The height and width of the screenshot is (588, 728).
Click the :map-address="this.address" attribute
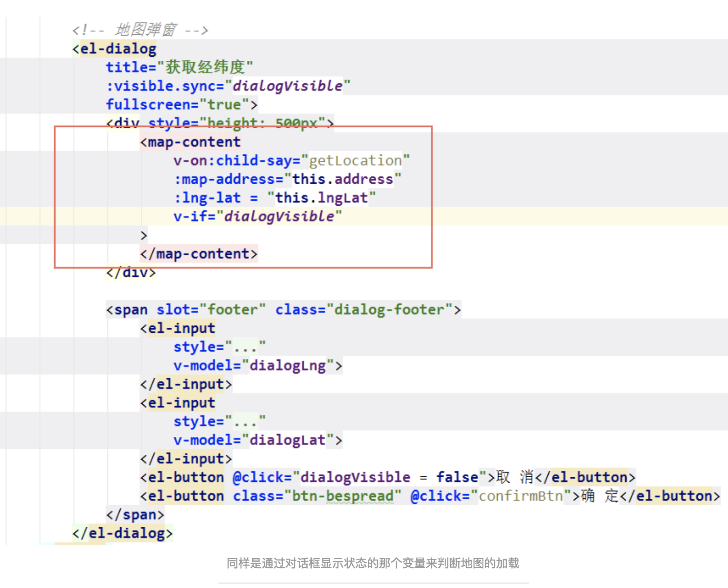287,179
